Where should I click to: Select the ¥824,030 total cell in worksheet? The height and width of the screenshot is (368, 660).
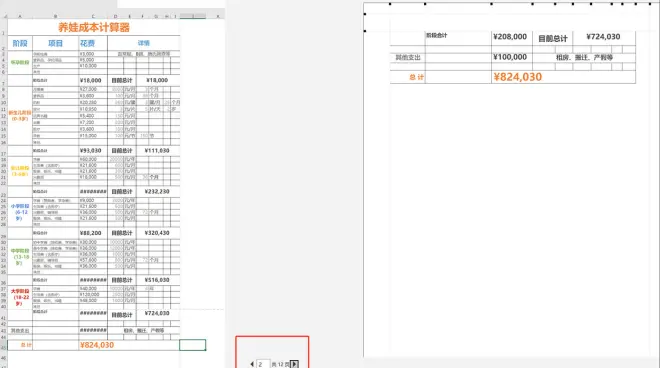[96, 345]
